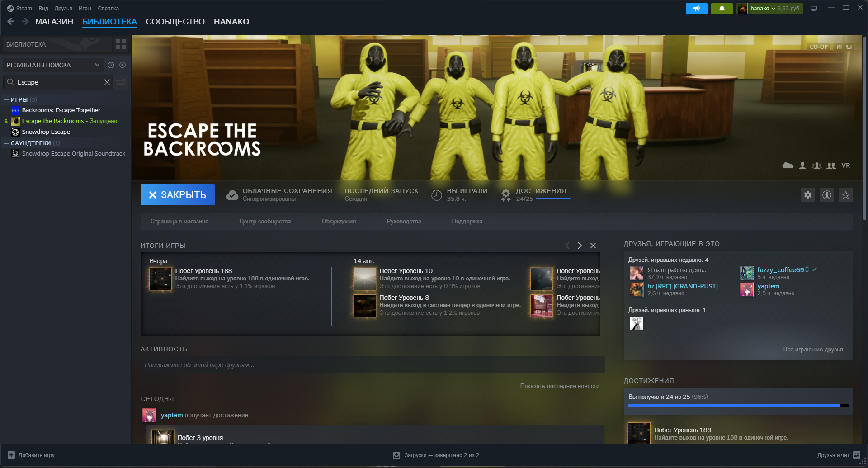Screen dimensions: 868x468
Task: Collapse the ИГРЫ category
Action: coord(6,100)
